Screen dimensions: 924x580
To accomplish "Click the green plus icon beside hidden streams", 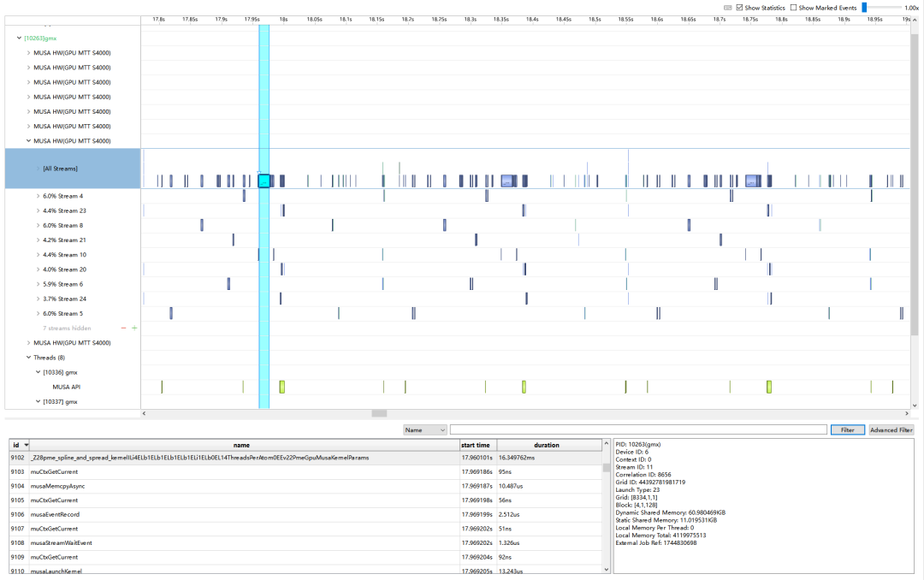I will tap(134, 328).
